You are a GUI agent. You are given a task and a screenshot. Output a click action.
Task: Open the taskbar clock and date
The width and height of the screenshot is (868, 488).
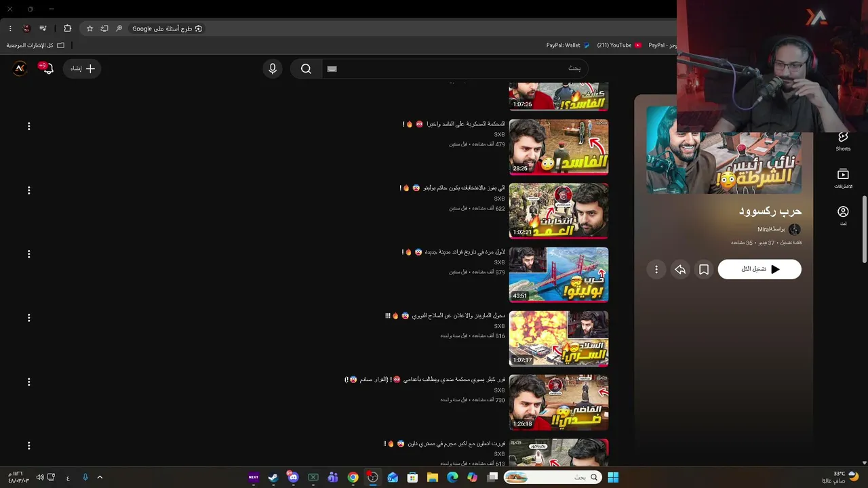point(18,477)
